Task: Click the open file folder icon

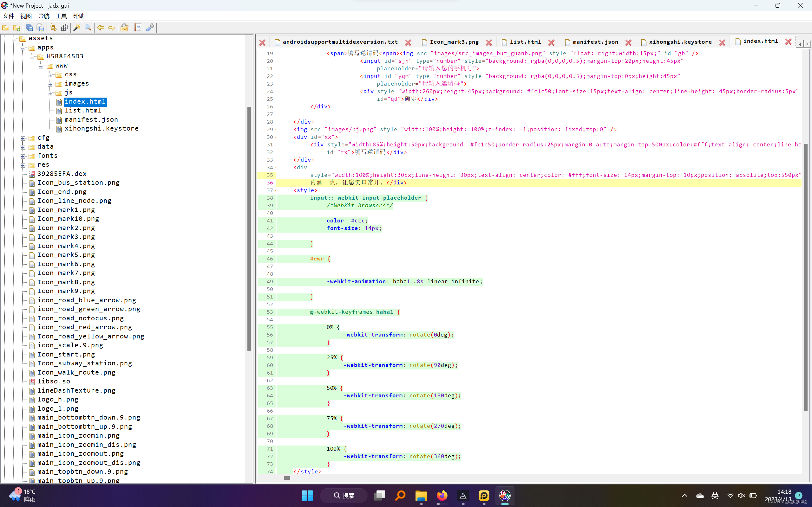Action: [x=6, y=28]
